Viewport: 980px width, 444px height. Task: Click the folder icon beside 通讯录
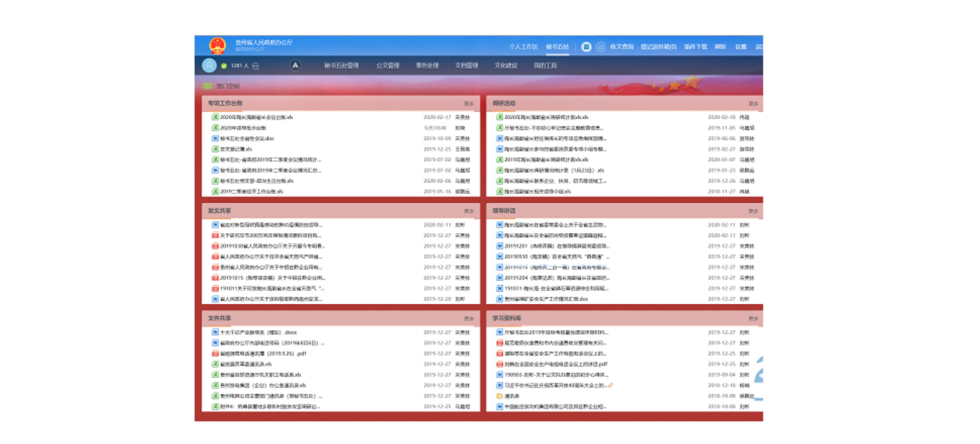(499, 396)
